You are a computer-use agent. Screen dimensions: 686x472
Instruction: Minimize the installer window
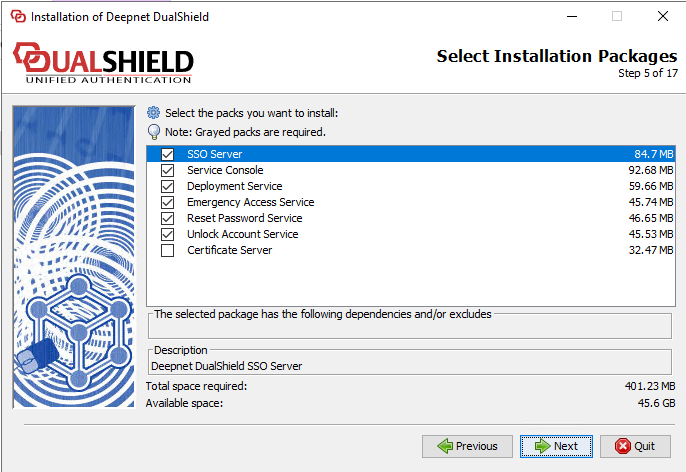[571, 17]
